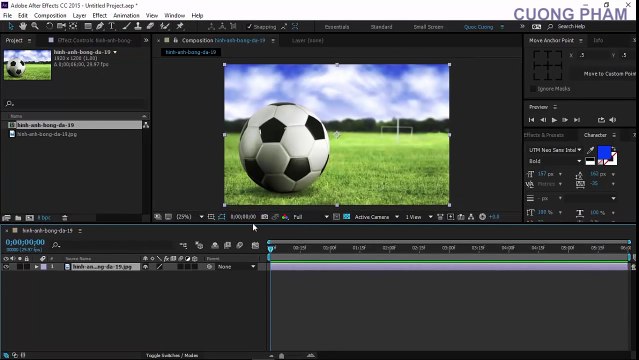The height and width of the screenshot is (360, 639).
Task: Select the Eraser tool
Action: (x=150, y=26)
